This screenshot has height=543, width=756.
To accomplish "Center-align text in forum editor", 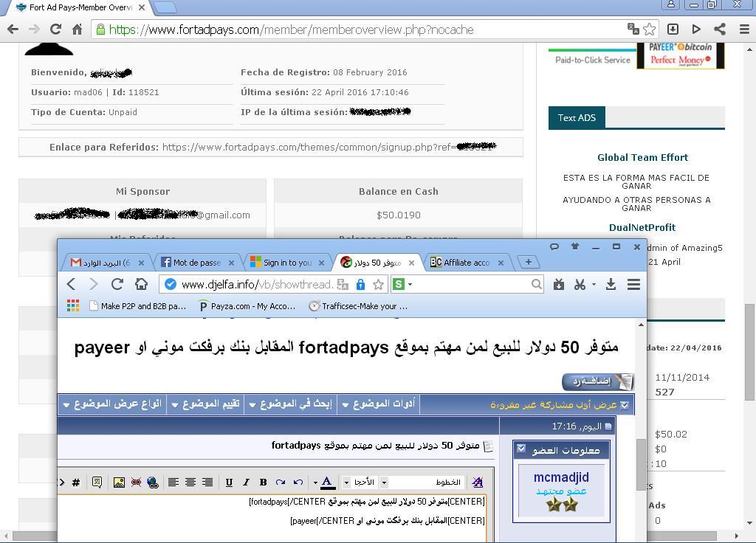I will 190,483.
